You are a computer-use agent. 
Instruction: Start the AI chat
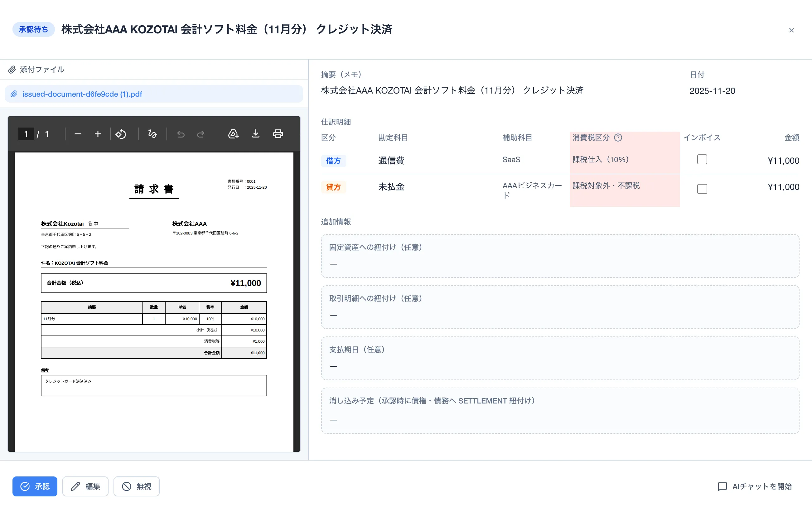[x=755, y=486]
